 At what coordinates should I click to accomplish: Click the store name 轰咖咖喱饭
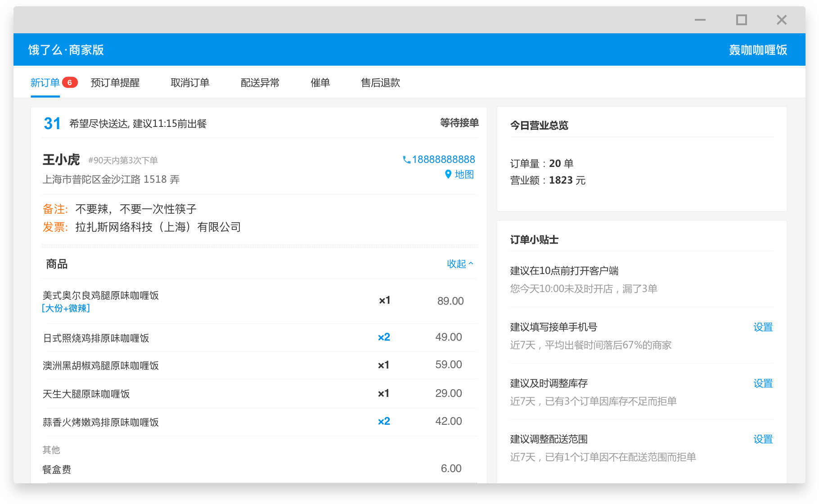[x=757, y=49]
